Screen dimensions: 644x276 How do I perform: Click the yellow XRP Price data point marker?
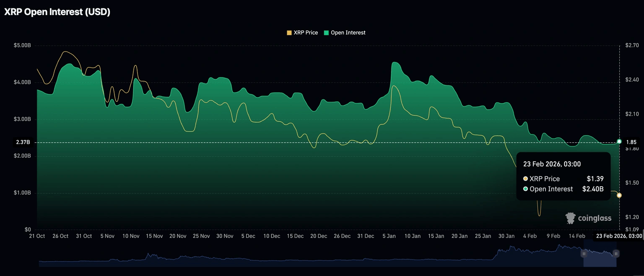(619, 195)
